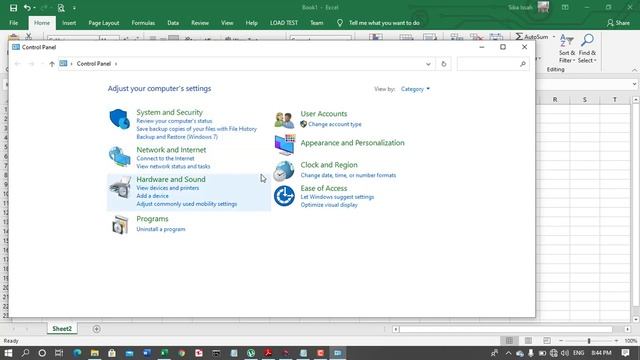
Task: Open Task View on the taskbar
Action: 59,353
